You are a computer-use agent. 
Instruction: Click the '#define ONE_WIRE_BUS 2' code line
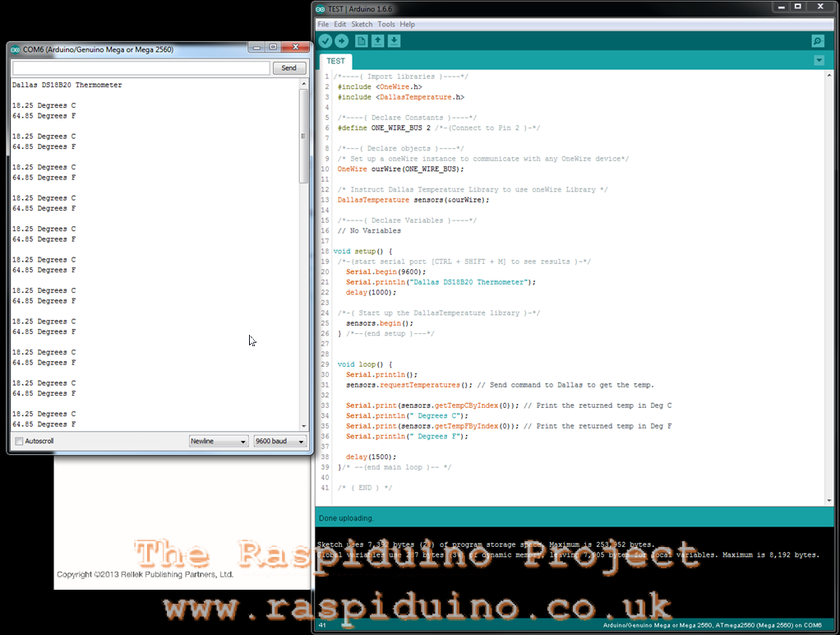click(384, 128)
